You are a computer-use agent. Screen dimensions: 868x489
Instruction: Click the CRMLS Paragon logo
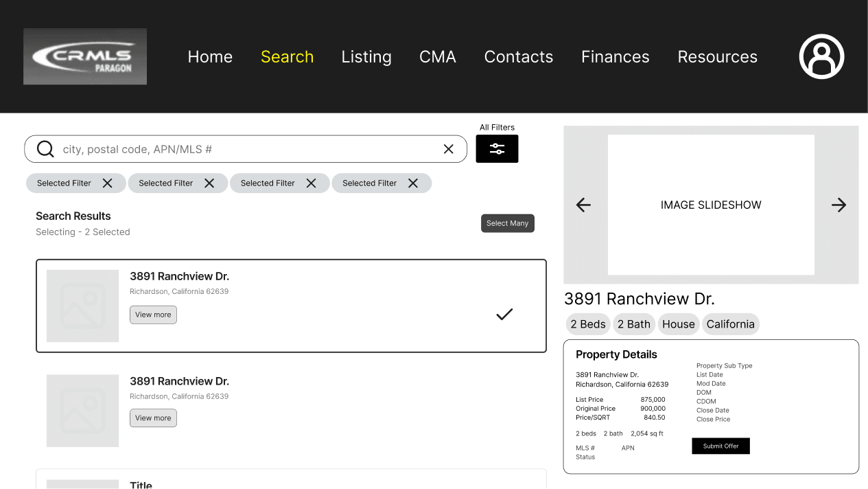click(x=85, y=56)
